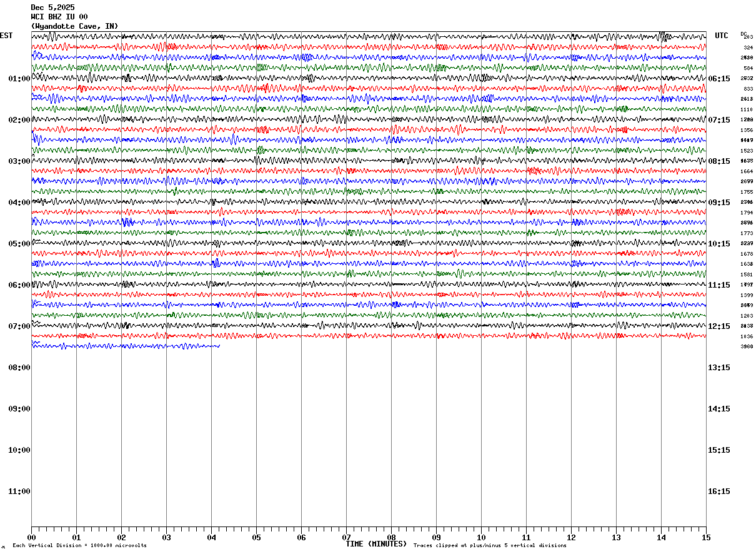
Task: Select minute tick label 02 on axis
Action: tap(121, 537)
